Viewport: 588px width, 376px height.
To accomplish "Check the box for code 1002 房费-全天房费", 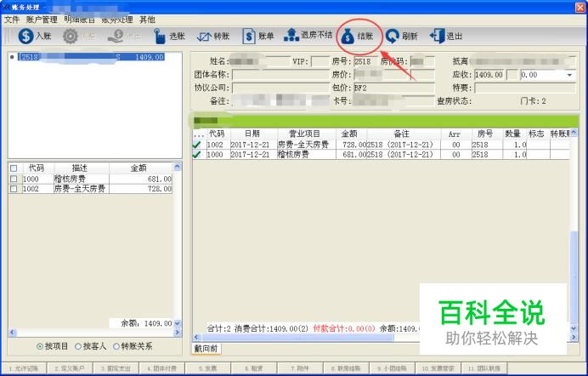I will click(x=14, y=188).
